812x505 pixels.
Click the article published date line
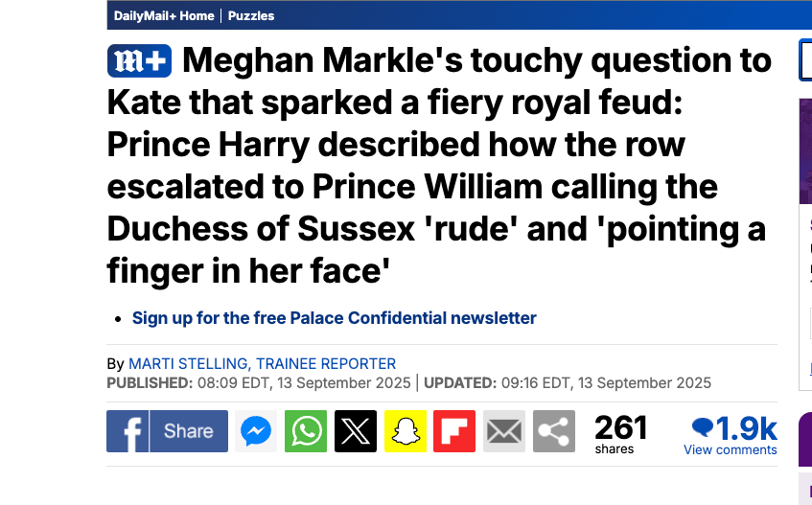(x=259, y=383)
